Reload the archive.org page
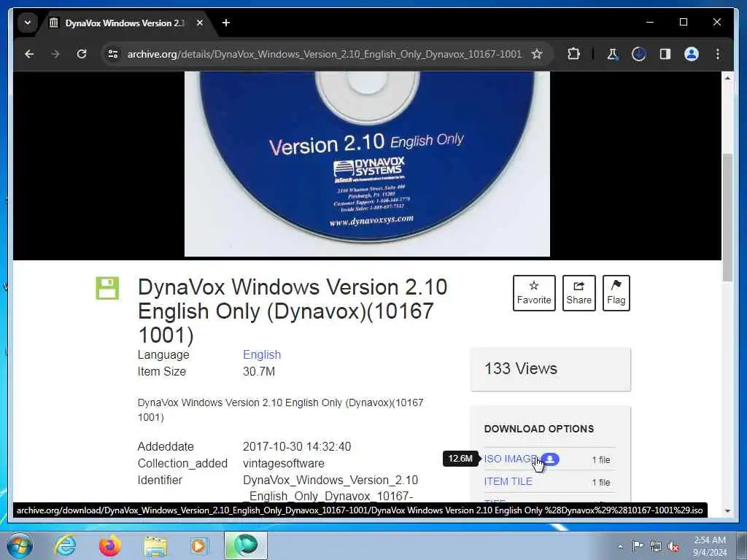747x560 pixels. tap(82, 54)
